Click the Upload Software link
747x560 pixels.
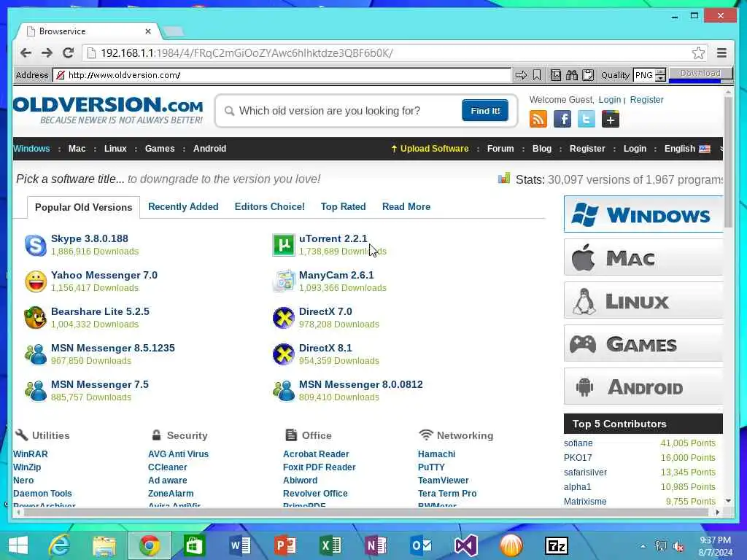[430, 149]
